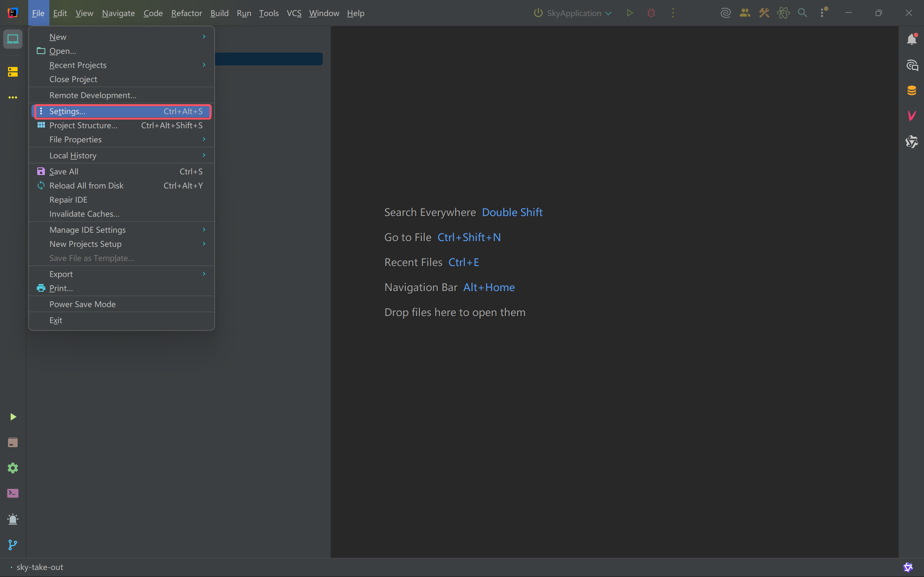Open the AI Assistant spiral icon
Screen dimensions: 924x577
pos(725,13)
